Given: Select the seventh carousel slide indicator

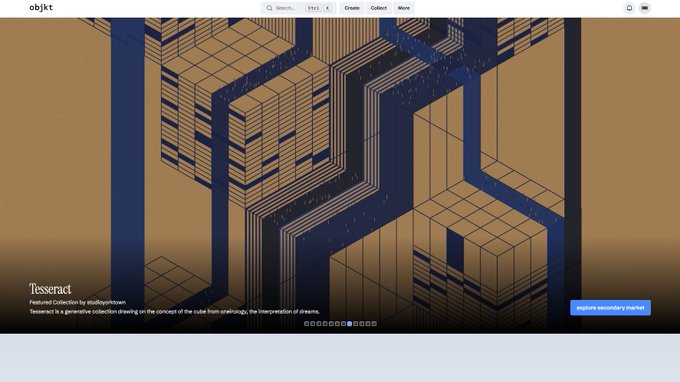Looking at the screenshot, I should click(x=343, y=323).
